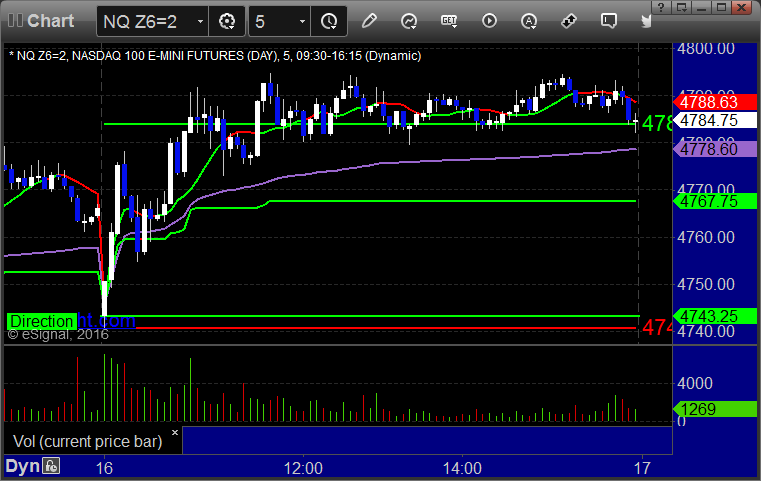The height and width of the screenshot is (481, 761).
Task: Open the GET studies menu icon
Action: tap(449, 21)
